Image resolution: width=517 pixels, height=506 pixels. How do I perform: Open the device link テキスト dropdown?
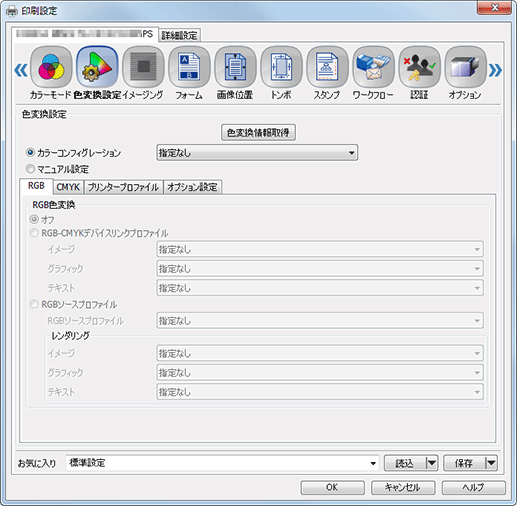coord(320,288)
